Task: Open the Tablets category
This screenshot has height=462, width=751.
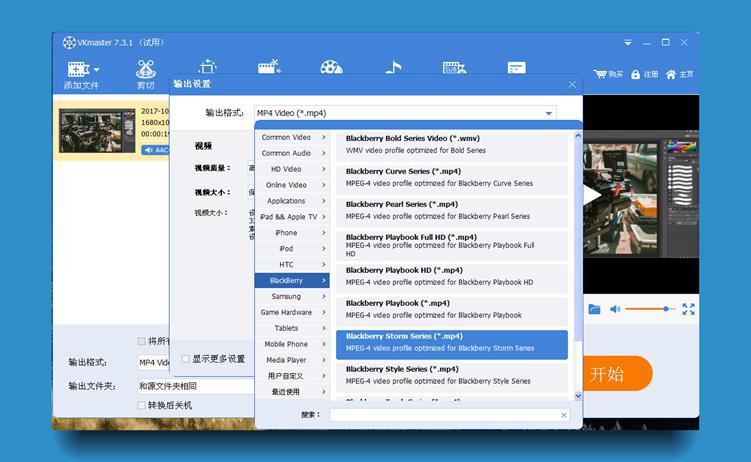Action: coord(292,328)
